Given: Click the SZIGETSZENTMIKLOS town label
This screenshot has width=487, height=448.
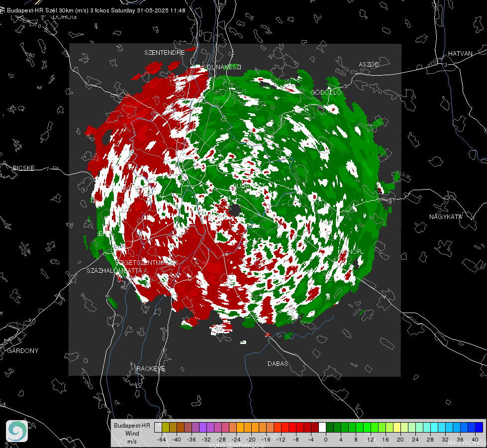Looking at the screenshot, I should pos(147,263).
